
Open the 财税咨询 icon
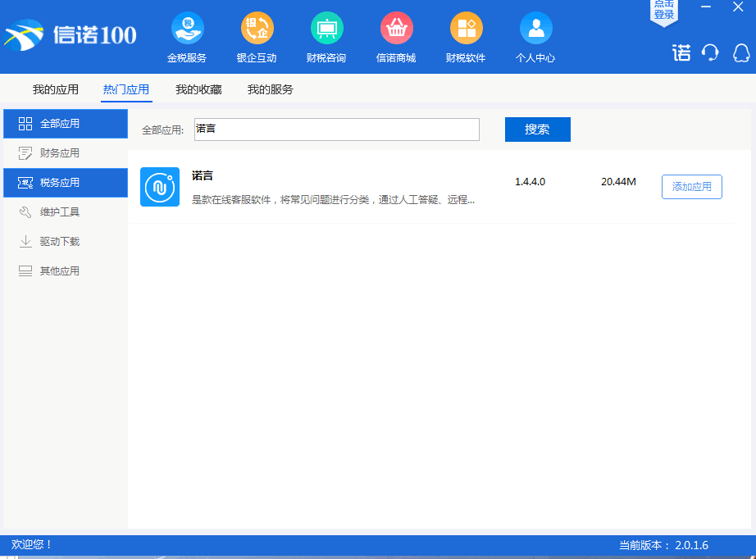[327, 28]
